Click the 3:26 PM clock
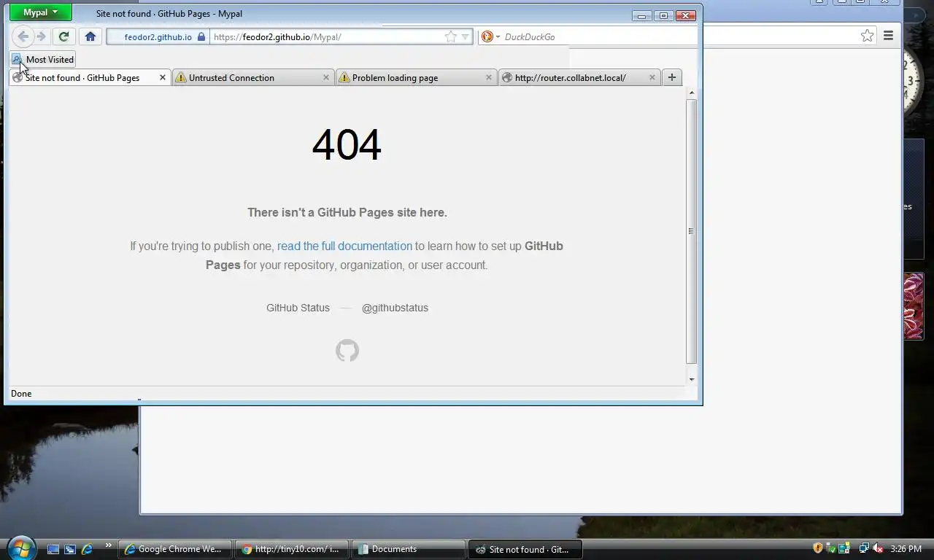Screen dimensions: 934x560 tap(906, 549)
